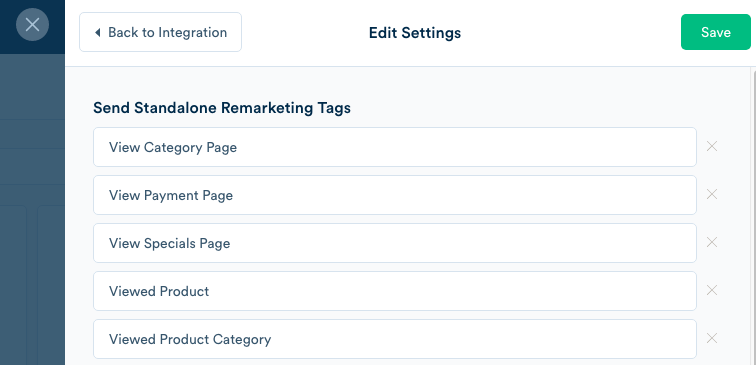Select the View Payment Page input
The image size is (756, 365).
395,195
